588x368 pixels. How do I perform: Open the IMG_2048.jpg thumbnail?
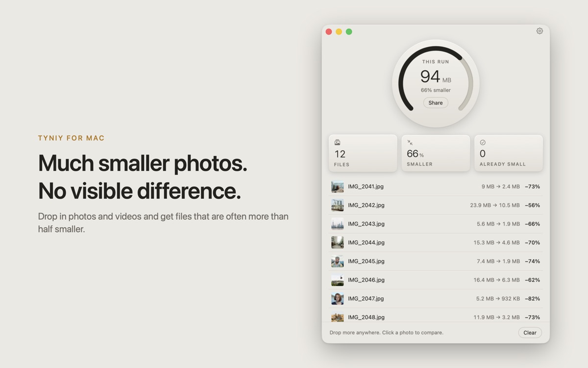(337, 317)
